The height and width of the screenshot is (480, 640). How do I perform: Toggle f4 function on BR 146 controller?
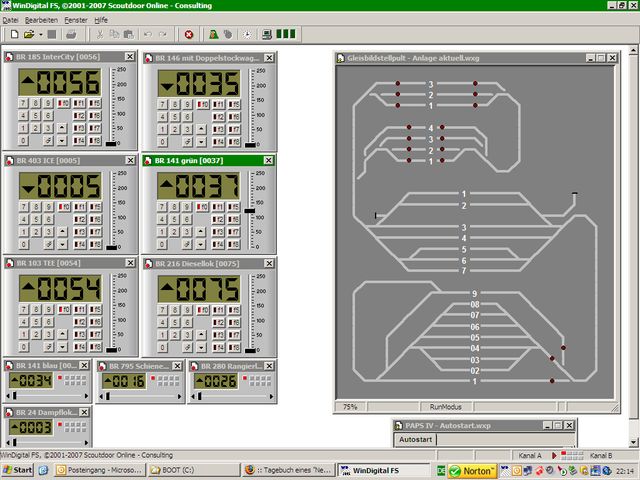[x=218, y=142]
